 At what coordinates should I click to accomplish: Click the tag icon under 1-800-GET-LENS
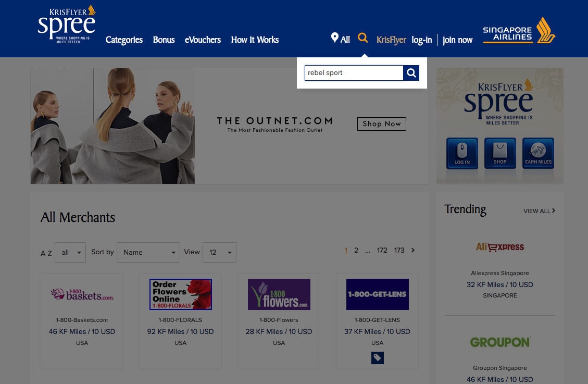click(x=377, y=358)
